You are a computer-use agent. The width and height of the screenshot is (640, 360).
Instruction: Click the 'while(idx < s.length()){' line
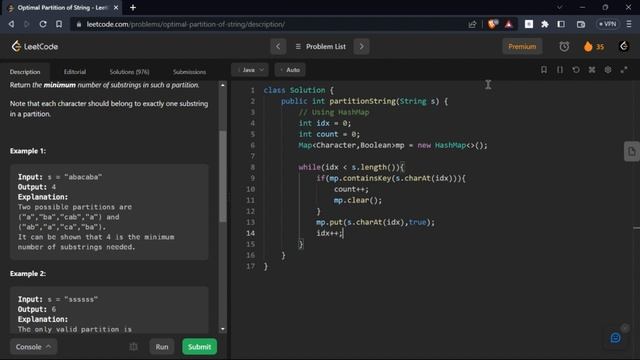[351, 167]
